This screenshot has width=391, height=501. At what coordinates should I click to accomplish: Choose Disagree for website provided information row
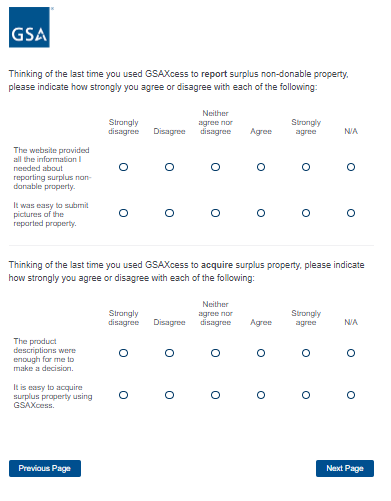click(169, 167)
